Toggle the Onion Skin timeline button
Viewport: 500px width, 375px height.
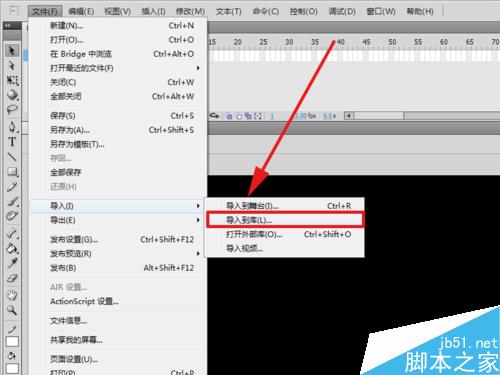229,116
